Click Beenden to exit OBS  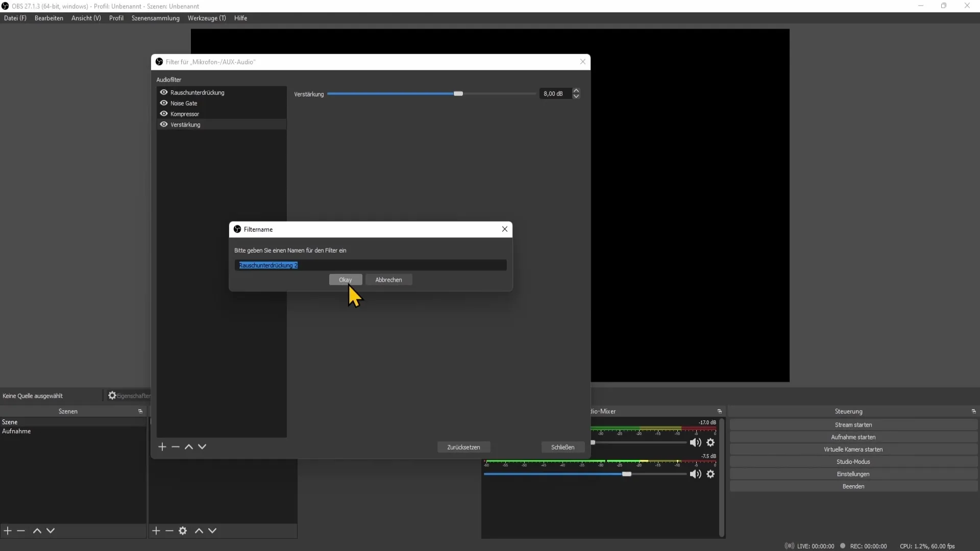coord(853,486)
